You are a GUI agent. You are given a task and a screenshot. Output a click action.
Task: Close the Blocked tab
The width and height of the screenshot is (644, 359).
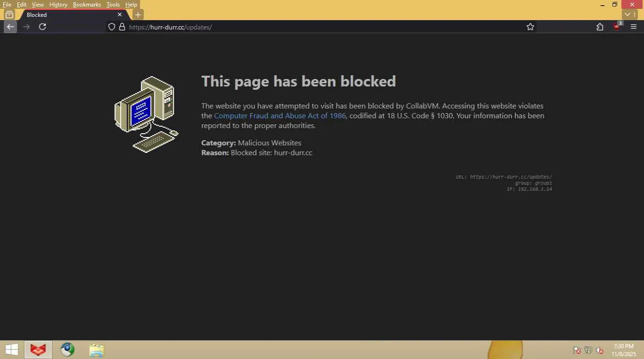point(120,14)
